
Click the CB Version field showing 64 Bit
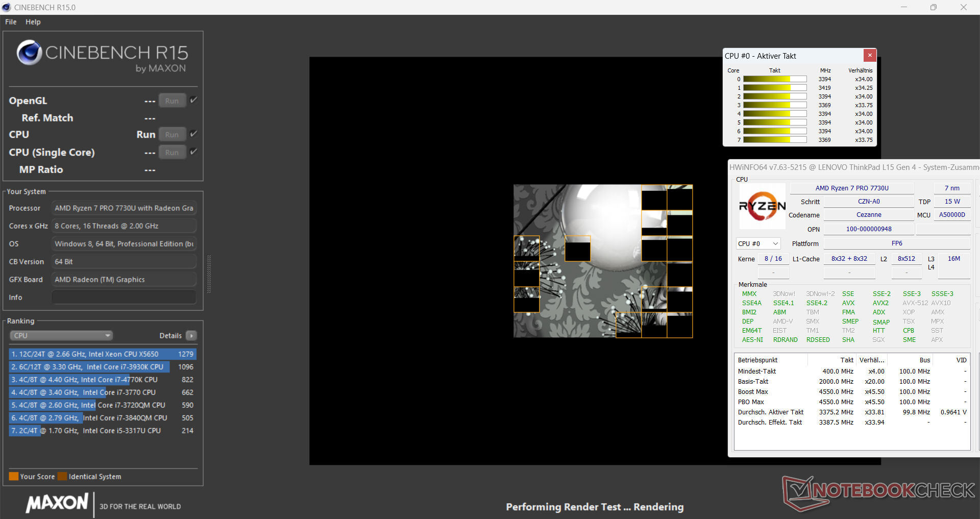[124, 262]
